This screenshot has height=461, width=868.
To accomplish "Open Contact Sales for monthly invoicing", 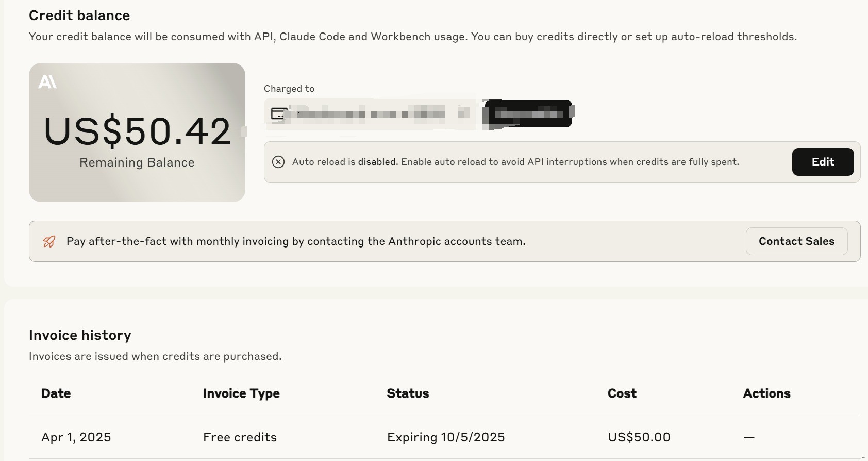I will click(796, 241).
